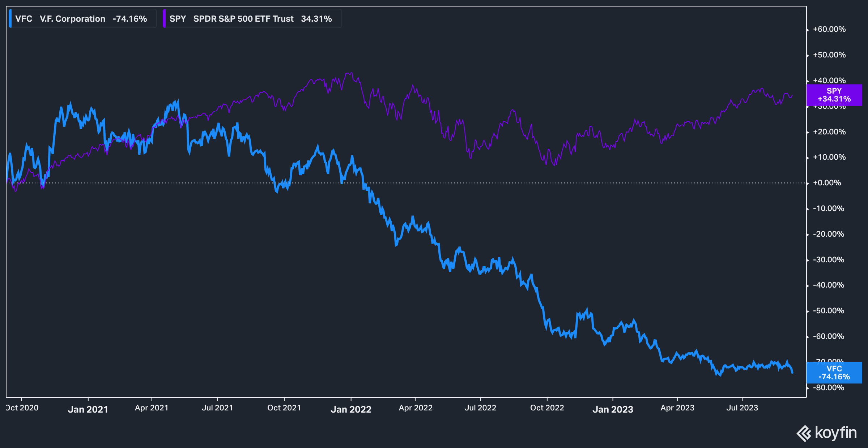Screen dimensions: 868x448
Task: Select the VFC legend ticker symbol
Action: click(x=24, y=19)
